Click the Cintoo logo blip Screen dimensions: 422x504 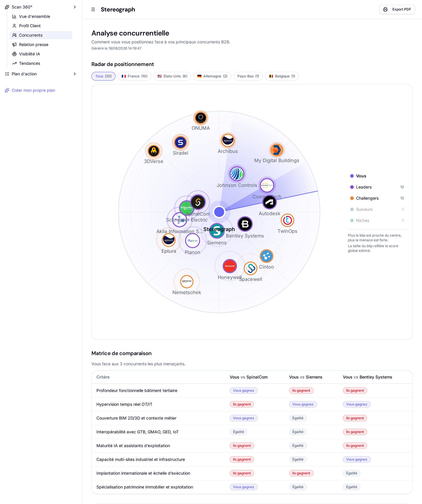(x=266, y=256)
